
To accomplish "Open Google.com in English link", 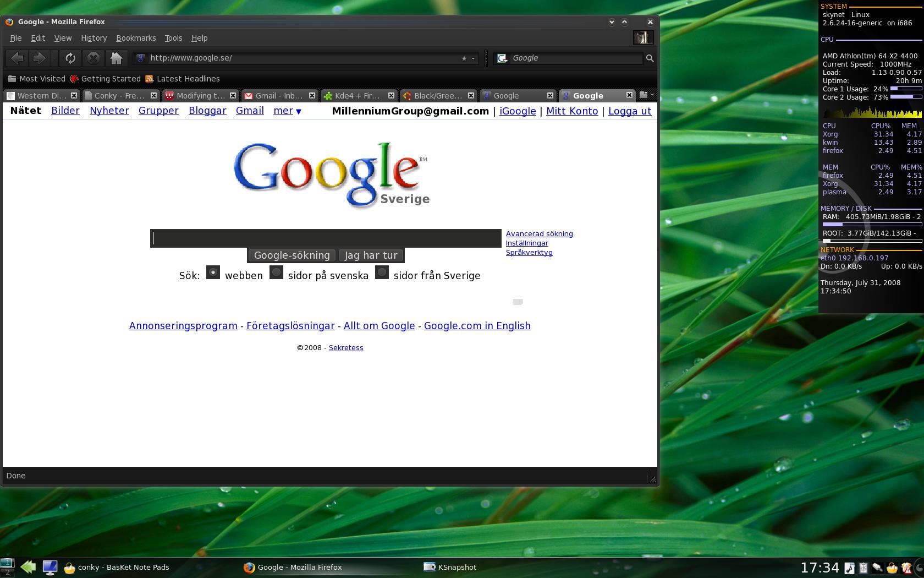I will pos(477,326).
